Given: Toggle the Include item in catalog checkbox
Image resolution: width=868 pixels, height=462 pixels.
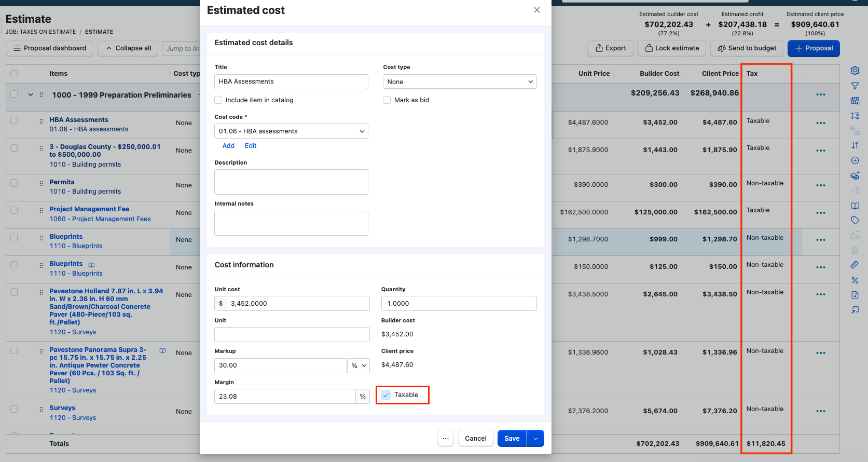Looking at the screenshot, I should (218, 100).
